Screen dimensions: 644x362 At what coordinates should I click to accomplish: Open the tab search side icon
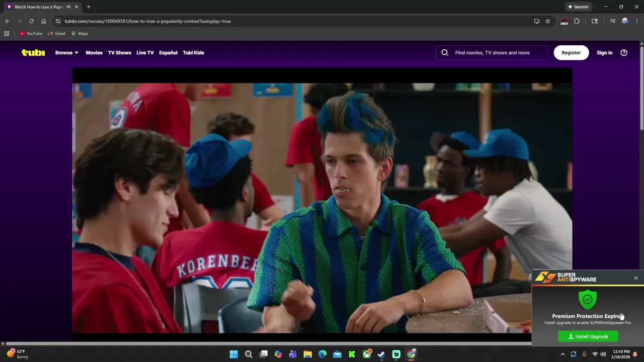595,21
